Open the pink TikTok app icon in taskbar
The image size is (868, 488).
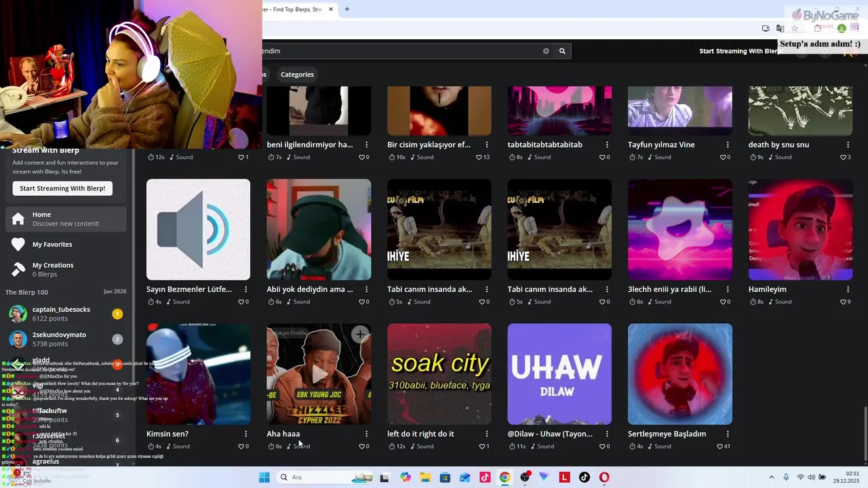coord(485,477)
